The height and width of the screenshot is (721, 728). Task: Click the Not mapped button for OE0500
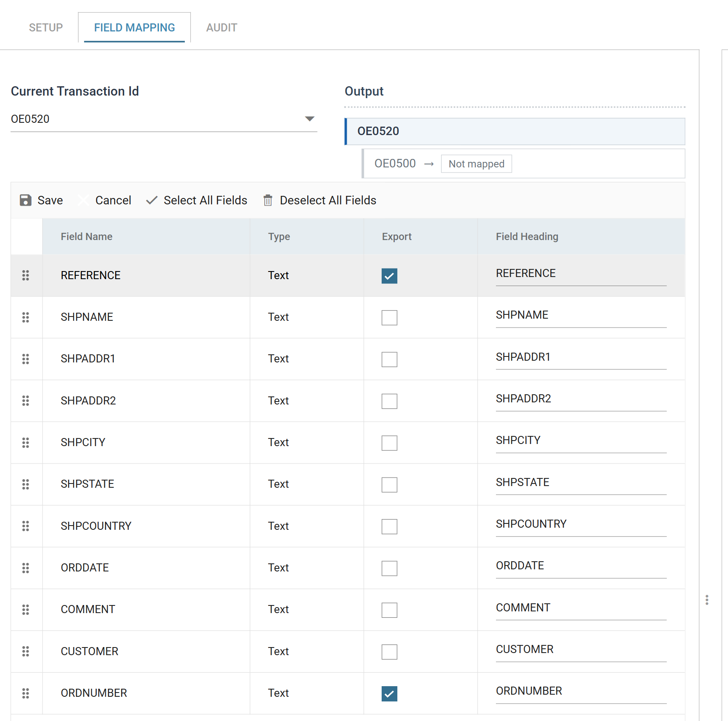[x=476, y=164]
